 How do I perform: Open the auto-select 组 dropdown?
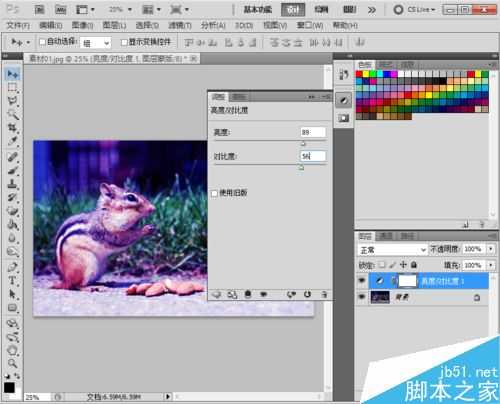click(96, 43)
